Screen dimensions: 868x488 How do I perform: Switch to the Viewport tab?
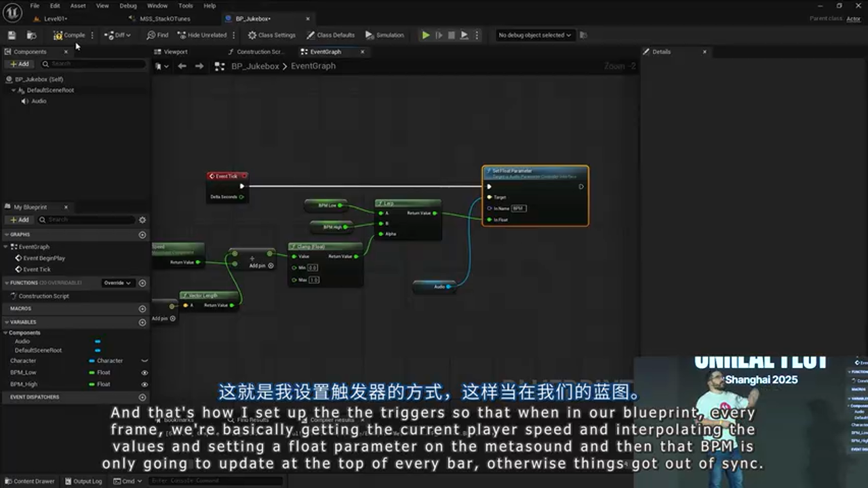172,52
